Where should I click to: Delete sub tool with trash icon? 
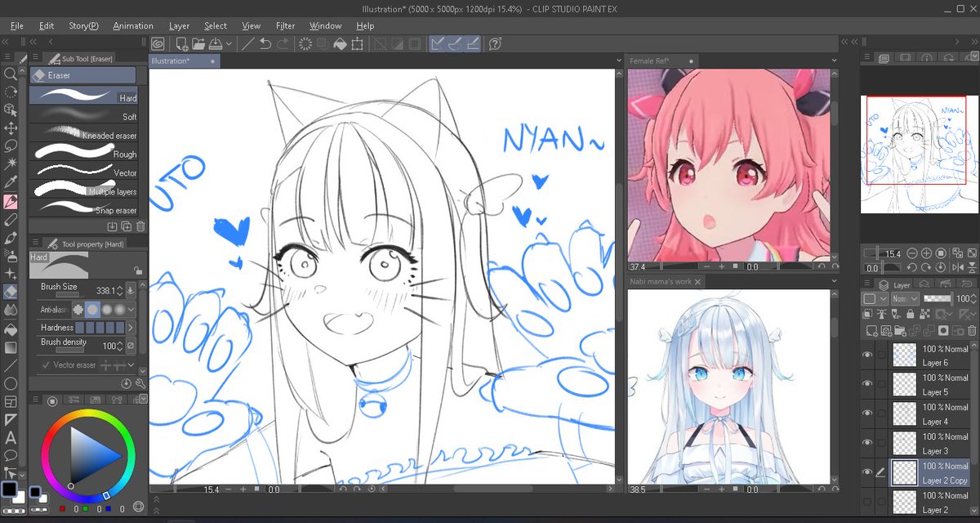[140, 226]
